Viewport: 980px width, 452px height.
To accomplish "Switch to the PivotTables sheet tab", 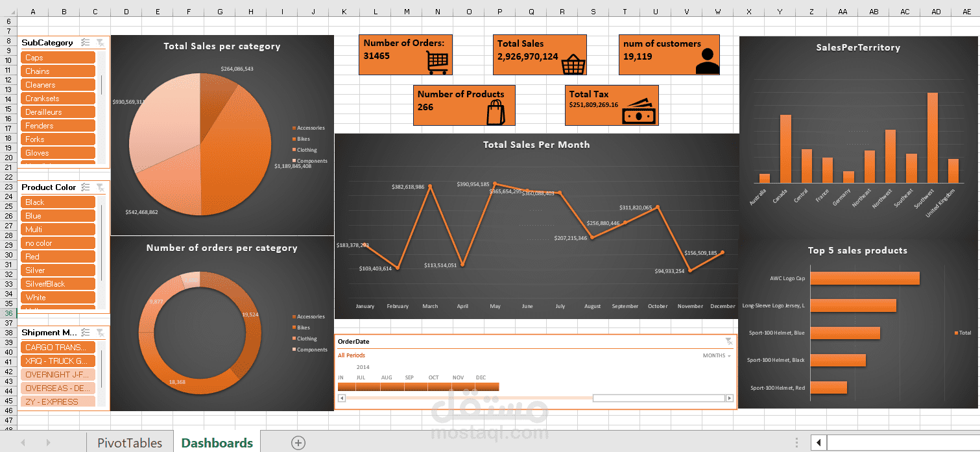I will [129, 442].
